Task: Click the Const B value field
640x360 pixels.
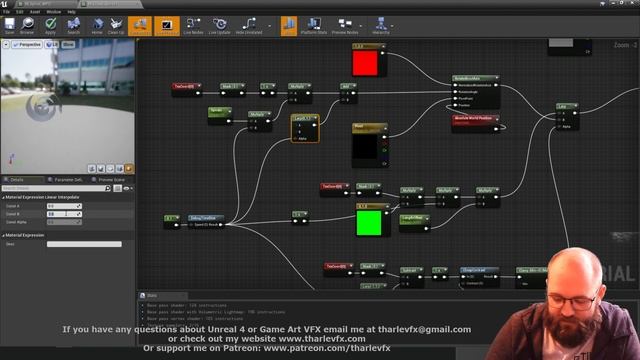Action: tap(64, 214)
